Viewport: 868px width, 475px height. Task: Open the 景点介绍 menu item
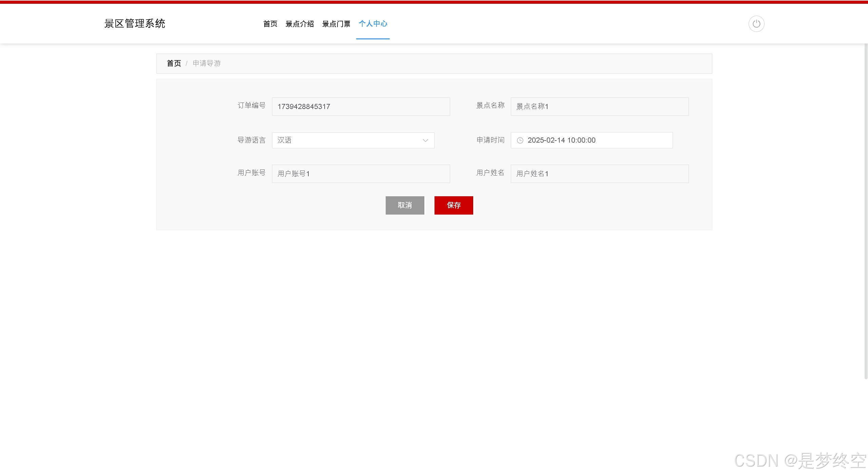coord(300,24)
